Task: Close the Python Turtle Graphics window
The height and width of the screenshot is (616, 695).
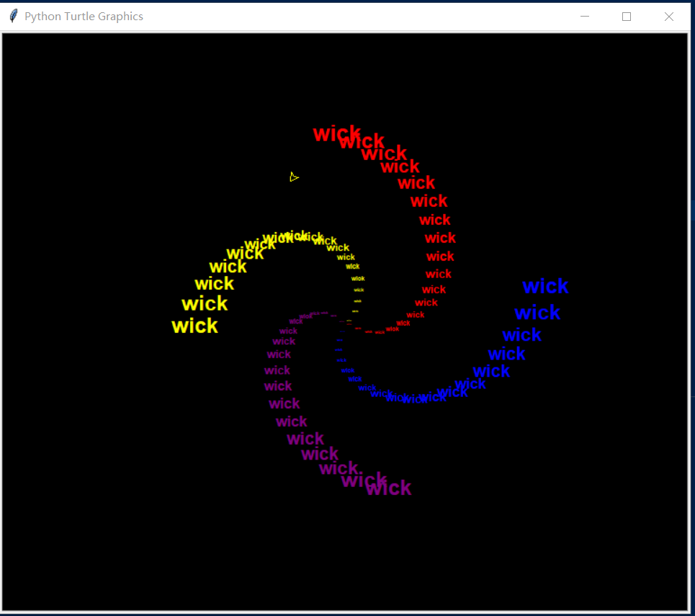Action: pos(669,17)
